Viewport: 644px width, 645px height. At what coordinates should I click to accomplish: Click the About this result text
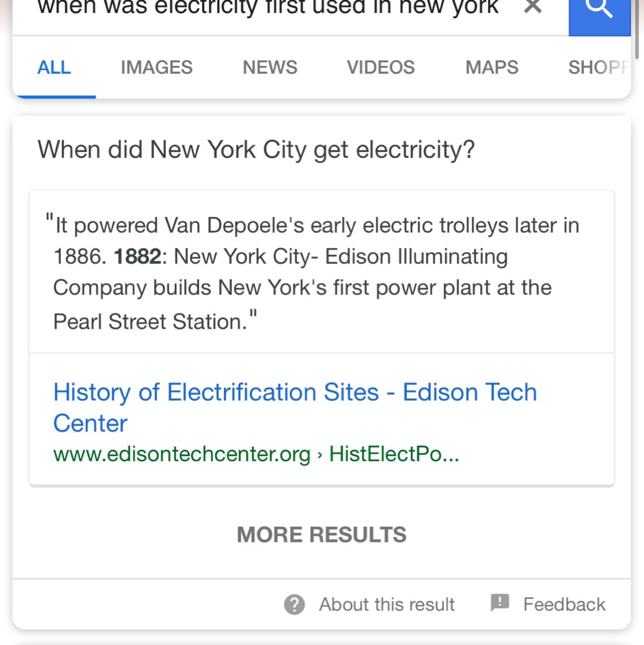point(387,605)
